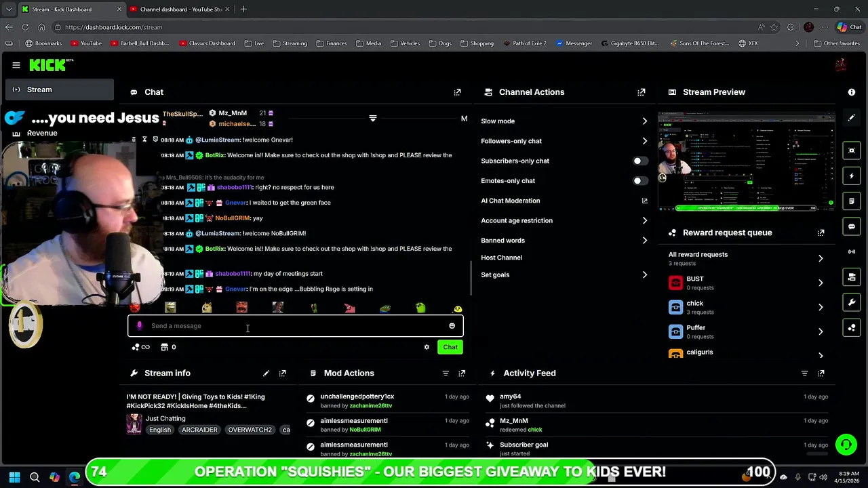Open YouTube bookmark in bookmarks bar

coord(85,43)
